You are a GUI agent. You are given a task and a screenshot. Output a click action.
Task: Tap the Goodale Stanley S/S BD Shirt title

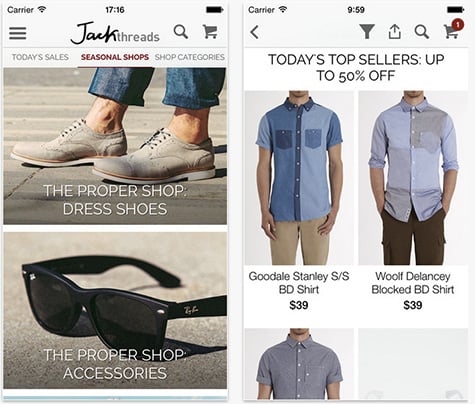pyautogui.click(x=299, y=283)
